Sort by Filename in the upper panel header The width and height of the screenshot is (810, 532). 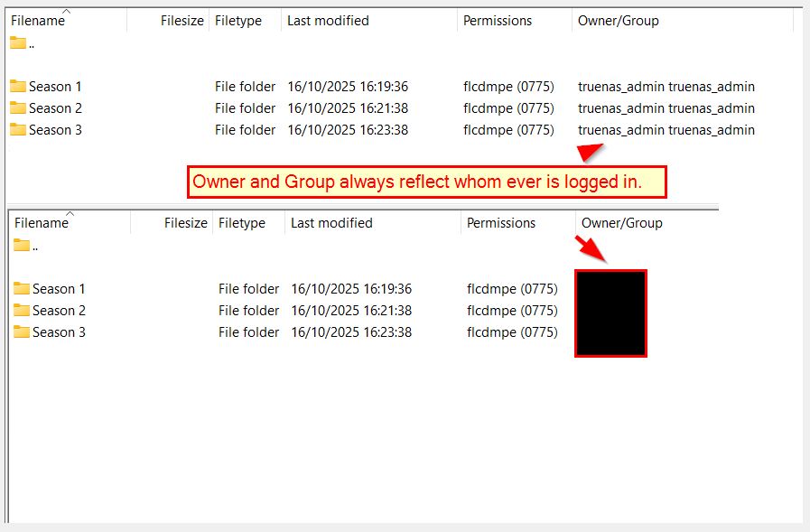click(x=39, y=21)
